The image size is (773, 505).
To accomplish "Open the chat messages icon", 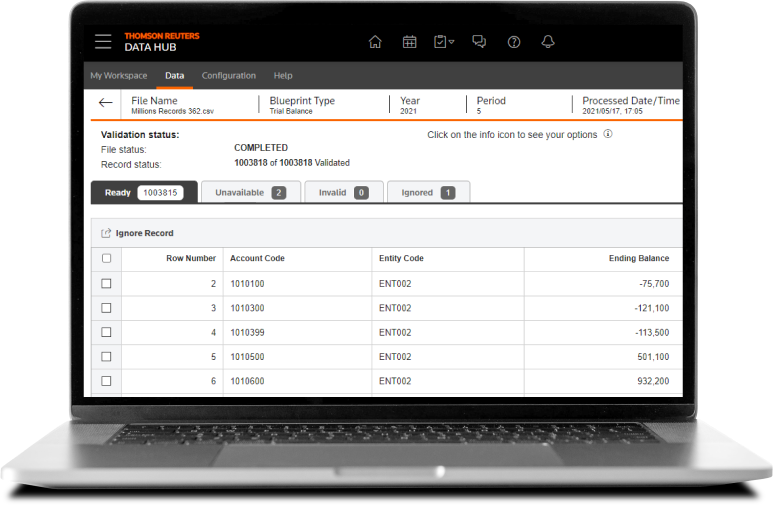I will [479, 42].
